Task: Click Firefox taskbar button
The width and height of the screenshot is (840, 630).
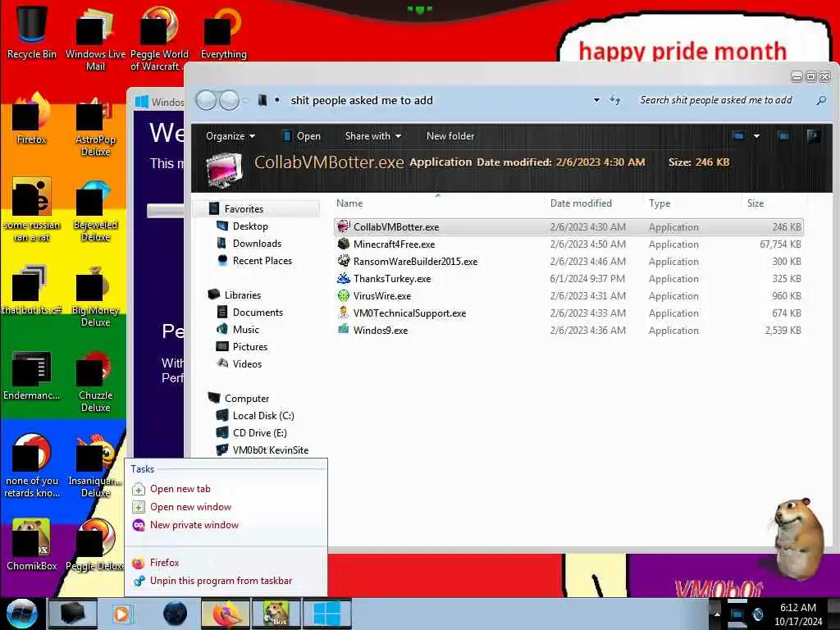Action: pos(226,614)
